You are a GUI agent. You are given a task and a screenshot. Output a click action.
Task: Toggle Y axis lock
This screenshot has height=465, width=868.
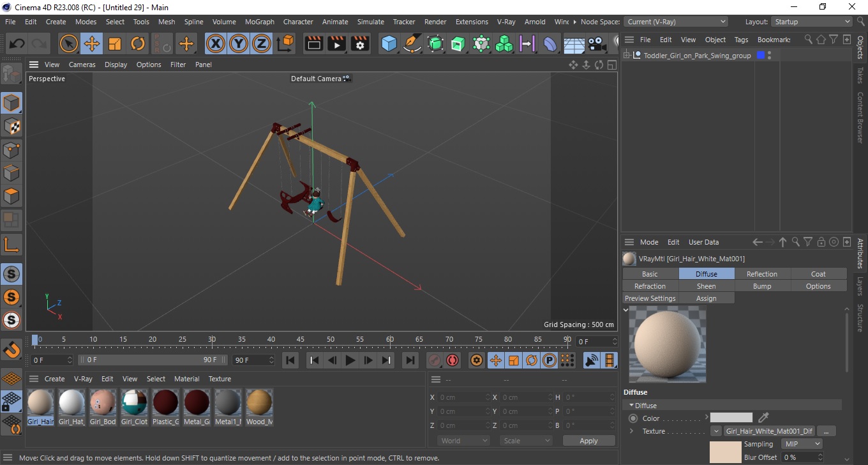pyautogui.click(x=239, y=43)
